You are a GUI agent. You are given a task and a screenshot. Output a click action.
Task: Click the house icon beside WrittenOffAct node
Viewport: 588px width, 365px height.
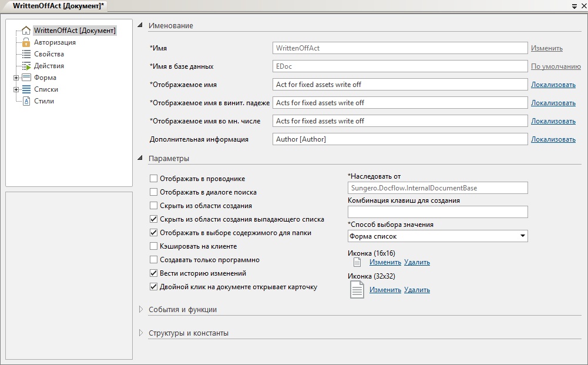(26, 31)
